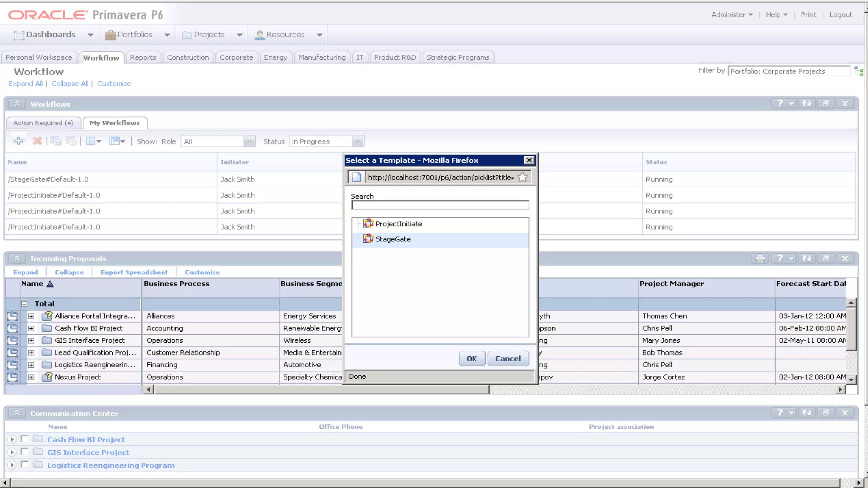Click the Incoming Proposals horizontal scrollbar

(x=321, y=389)
